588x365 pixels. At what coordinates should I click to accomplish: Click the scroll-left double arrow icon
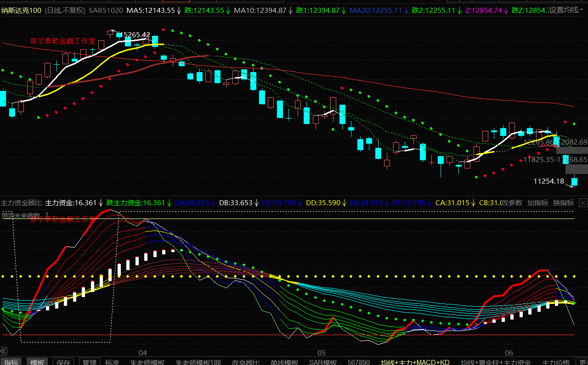click(x=4, y=351)
